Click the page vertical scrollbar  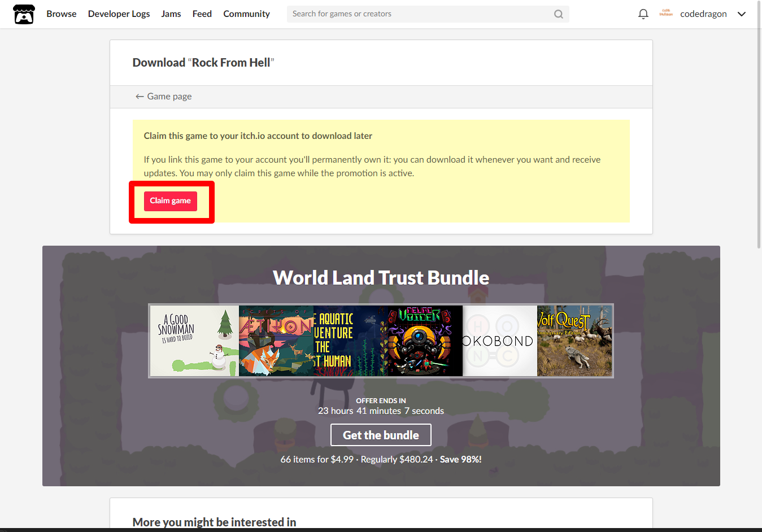(x=759, y=124)
